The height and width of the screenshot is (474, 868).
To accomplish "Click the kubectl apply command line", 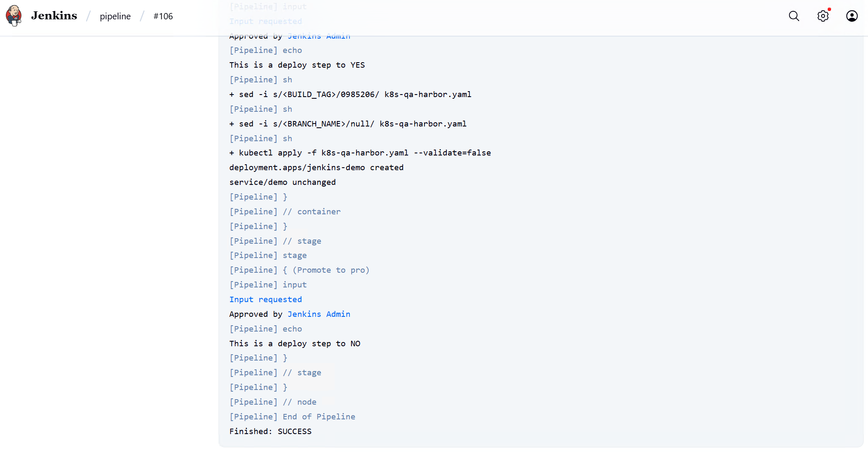I will 360,153.
